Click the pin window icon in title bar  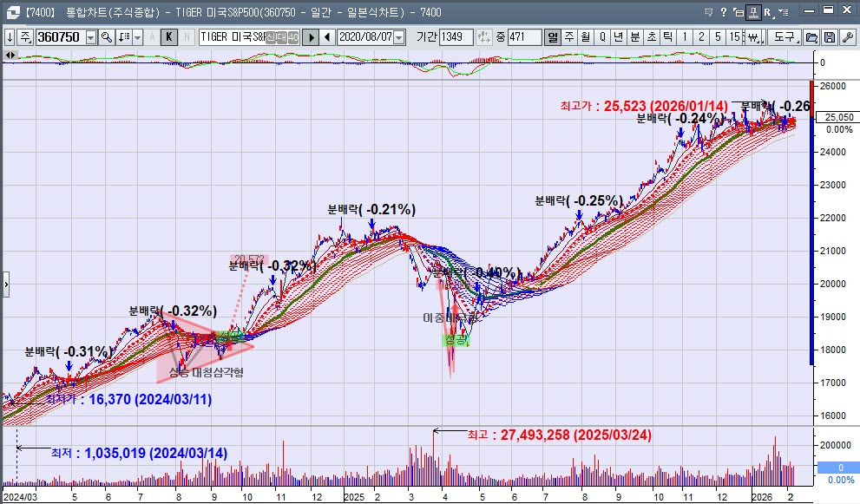[x=752, y=12]
